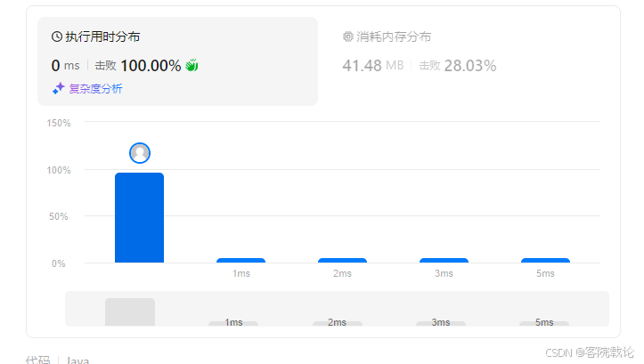Click the 5ms mark in range selector
The height and width of the screenshot is (364, 644).
(x=543, y=323)
